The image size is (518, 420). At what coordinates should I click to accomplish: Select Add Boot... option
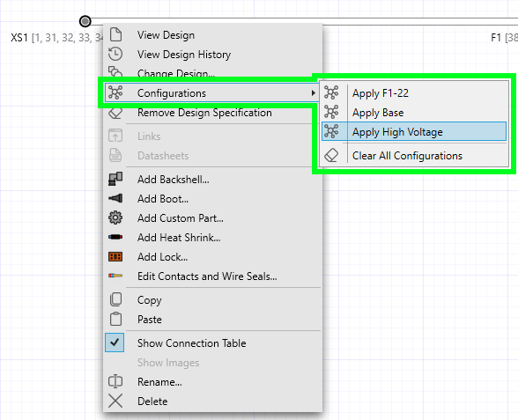212,198
